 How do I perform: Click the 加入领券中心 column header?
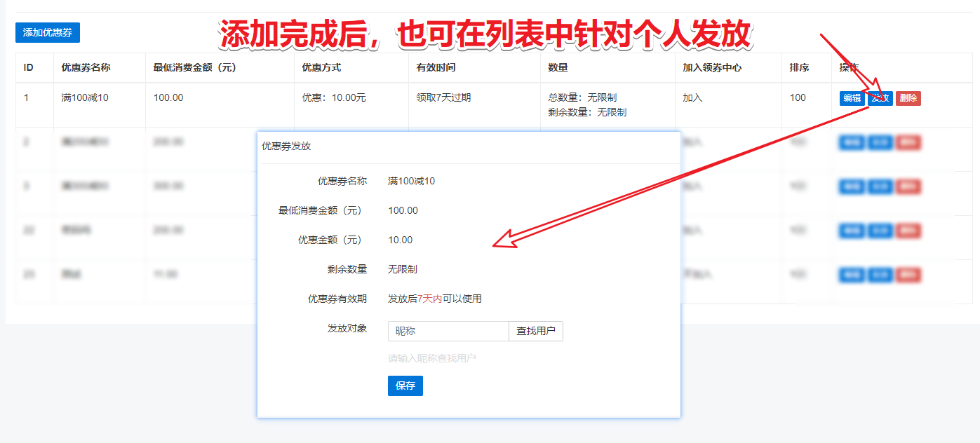click(712, 68)
